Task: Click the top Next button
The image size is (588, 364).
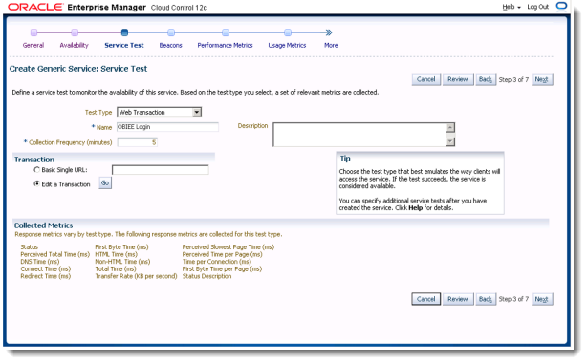Action: click(x=542, y=79)
